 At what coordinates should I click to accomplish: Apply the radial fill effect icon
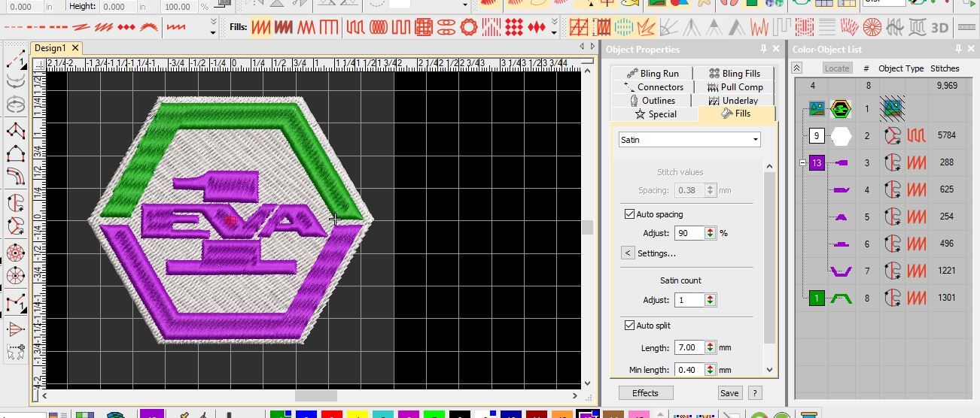click(872, 28)
